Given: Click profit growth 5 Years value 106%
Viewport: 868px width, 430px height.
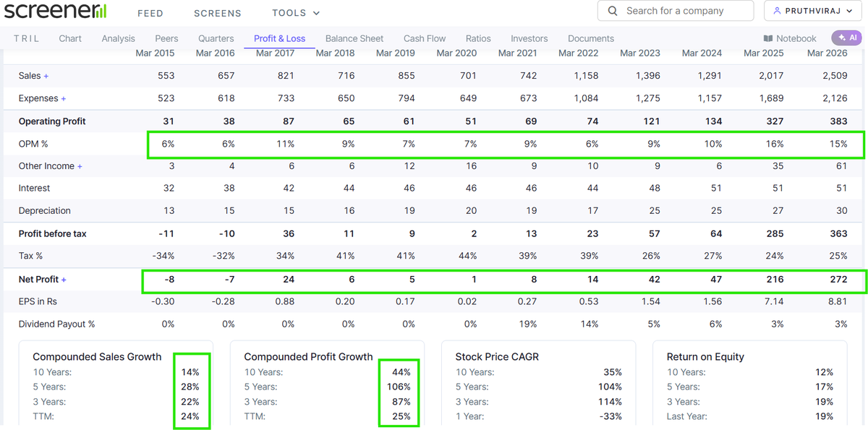Looking at the screenshot, I should click(x=399, y=387).
